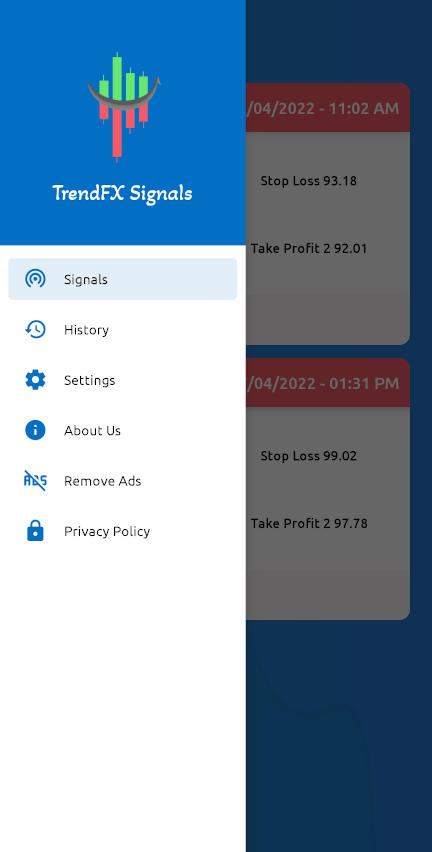The width and height of the screenshot is (432, 852).
Task: Click the About Us info icon
Action: pos(35,430)
